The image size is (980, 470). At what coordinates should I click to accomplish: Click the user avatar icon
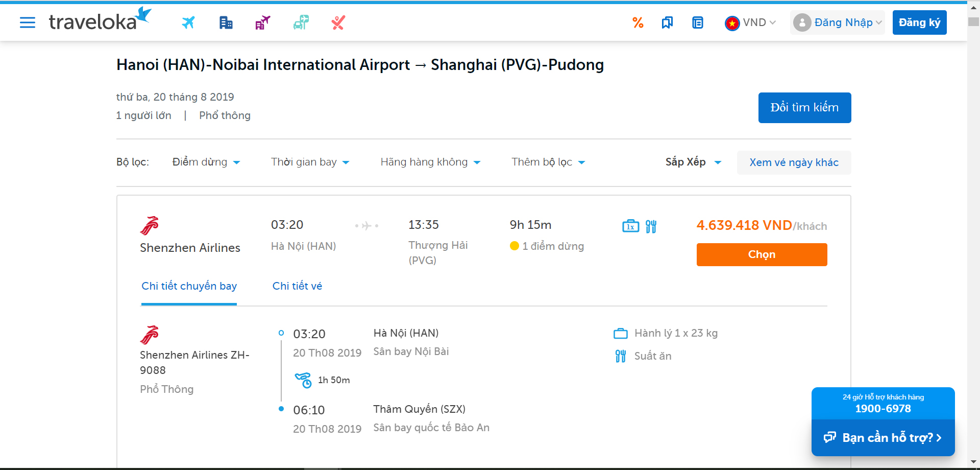coord(802,22)
